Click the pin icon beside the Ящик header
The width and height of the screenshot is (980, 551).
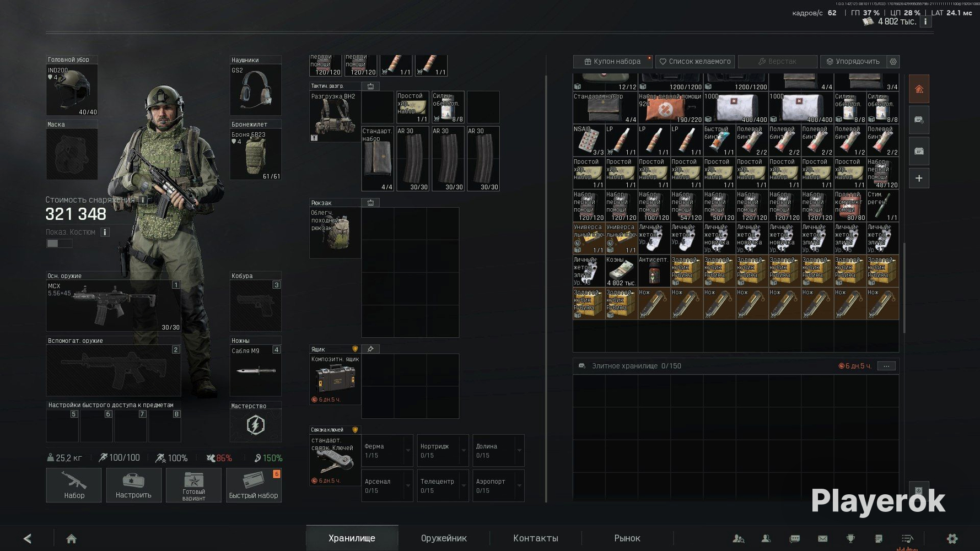(370, 349)
